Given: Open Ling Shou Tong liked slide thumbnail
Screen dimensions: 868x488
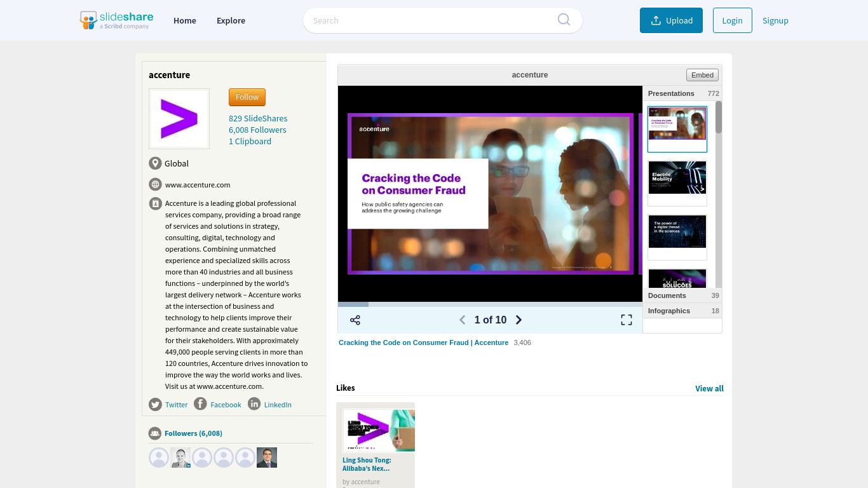Looking at the screenshot, I should click(x=379, y=431).
